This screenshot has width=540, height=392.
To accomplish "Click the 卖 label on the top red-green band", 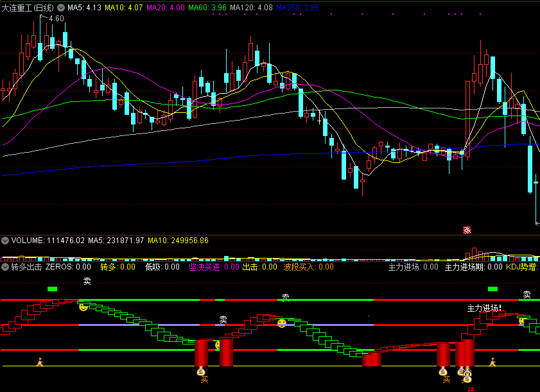I will point(286,297).
